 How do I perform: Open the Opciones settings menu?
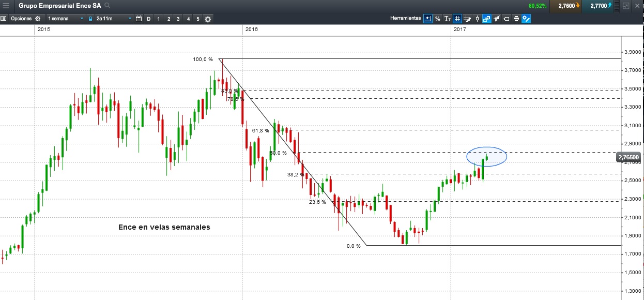pos(25,19)
